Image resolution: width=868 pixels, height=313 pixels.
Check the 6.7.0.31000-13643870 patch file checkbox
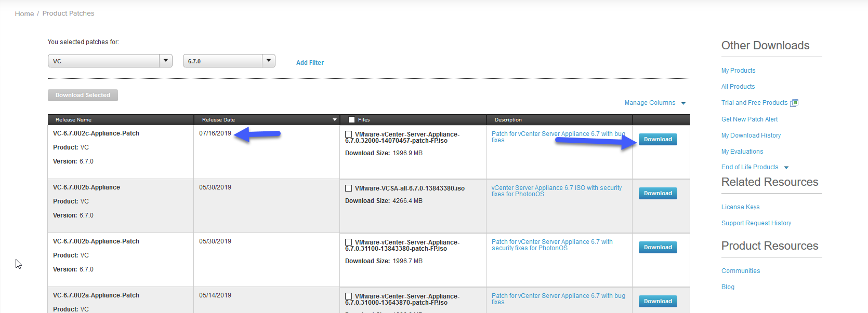tap(349, 296)
